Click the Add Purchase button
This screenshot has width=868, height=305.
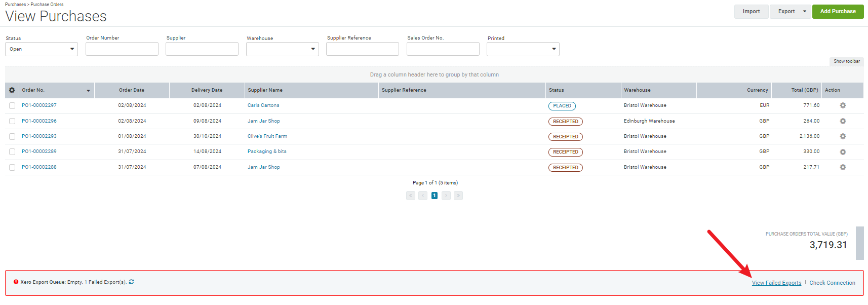(x=838, y=11)
